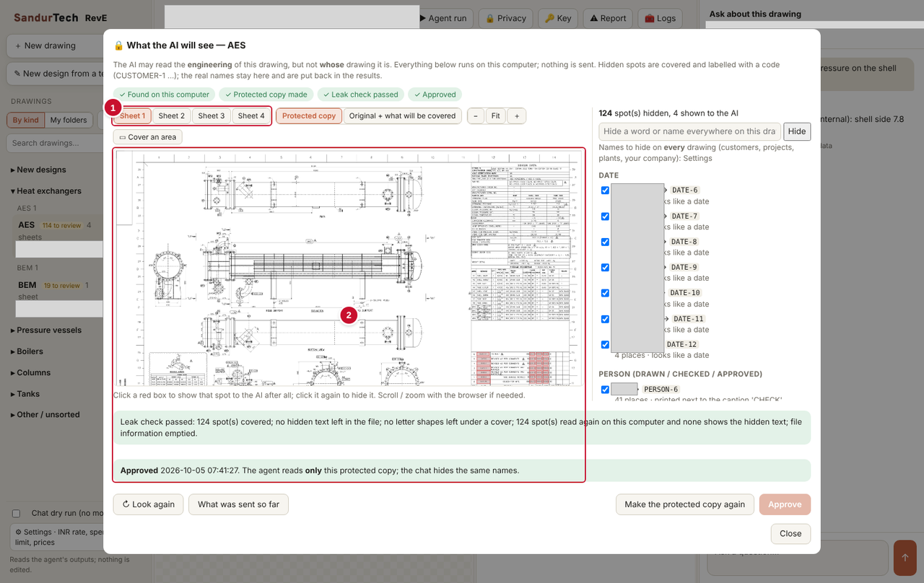Select Original + what will be covered view

(402, 115)
